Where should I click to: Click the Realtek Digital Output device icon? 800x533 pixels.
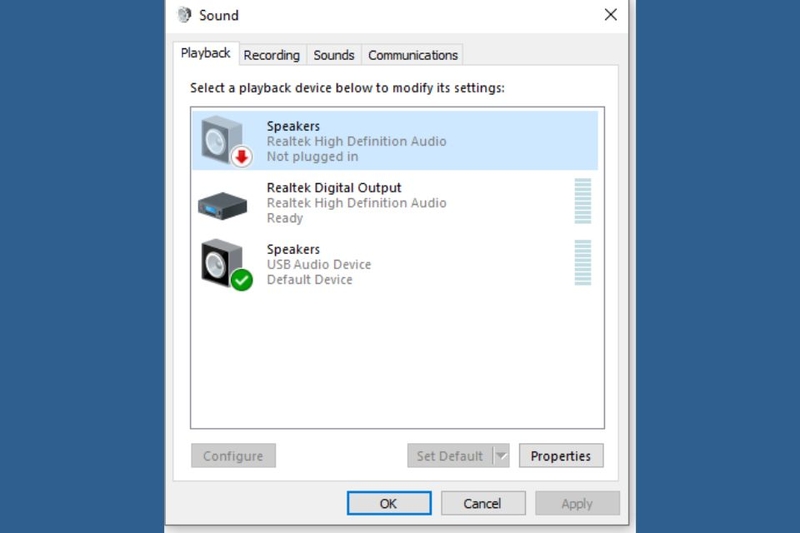pyautogui.click(x=222, y=206)
